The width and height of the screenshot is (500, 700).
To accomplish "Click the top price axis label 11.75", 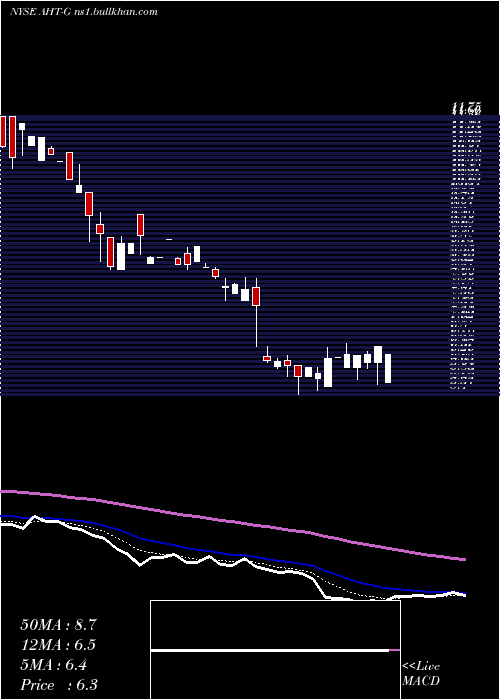I will tap(466, 108).
